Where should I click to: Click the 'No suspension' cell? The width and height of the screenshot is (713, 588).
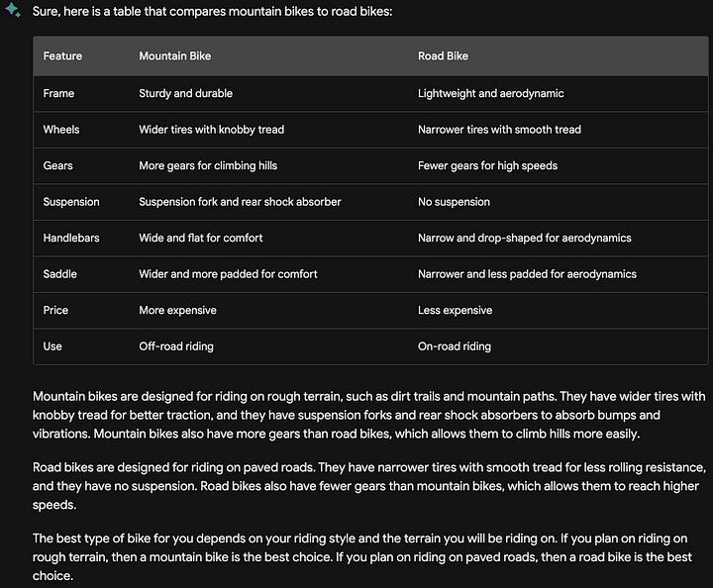pos(454,202)
